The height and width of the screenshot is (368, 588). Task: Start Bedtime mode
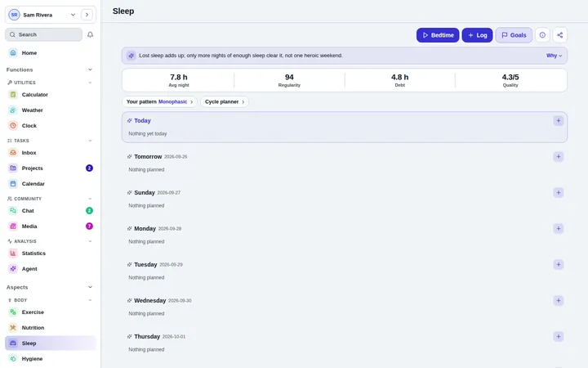point(438,35)
